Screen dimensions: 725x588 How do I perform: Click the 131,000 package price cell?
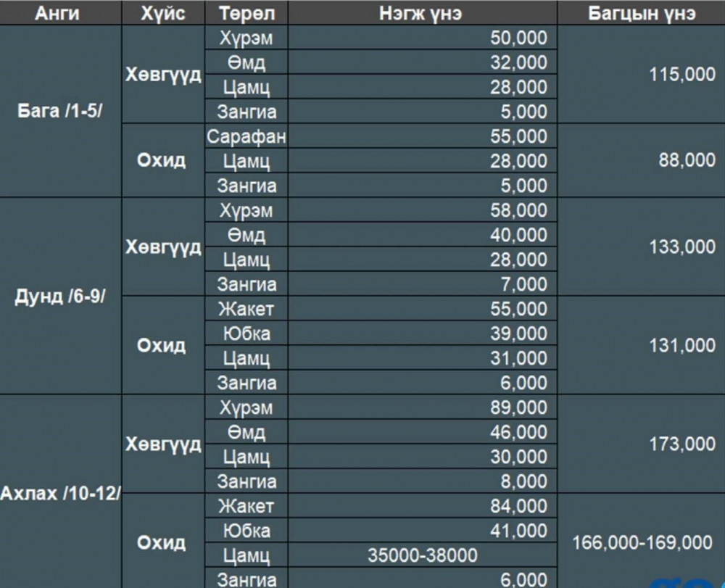642,346
